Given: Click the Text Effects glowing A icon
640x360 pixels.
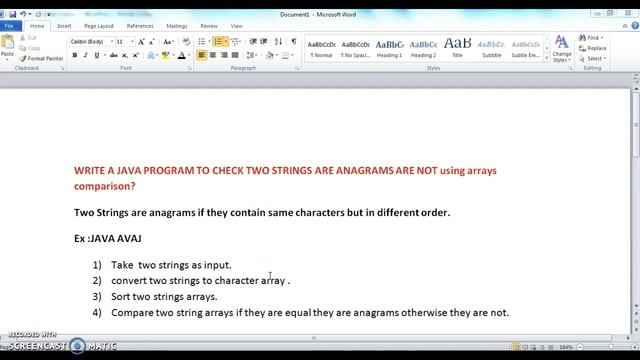Looking at the screenshot, I should (x=151, y=55).
